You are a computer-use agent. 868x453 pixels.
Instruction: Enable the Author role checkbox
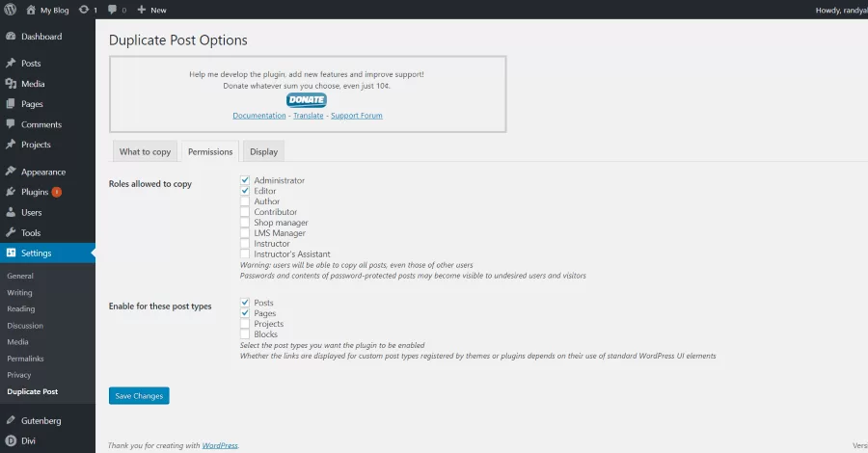click(245, 200)
